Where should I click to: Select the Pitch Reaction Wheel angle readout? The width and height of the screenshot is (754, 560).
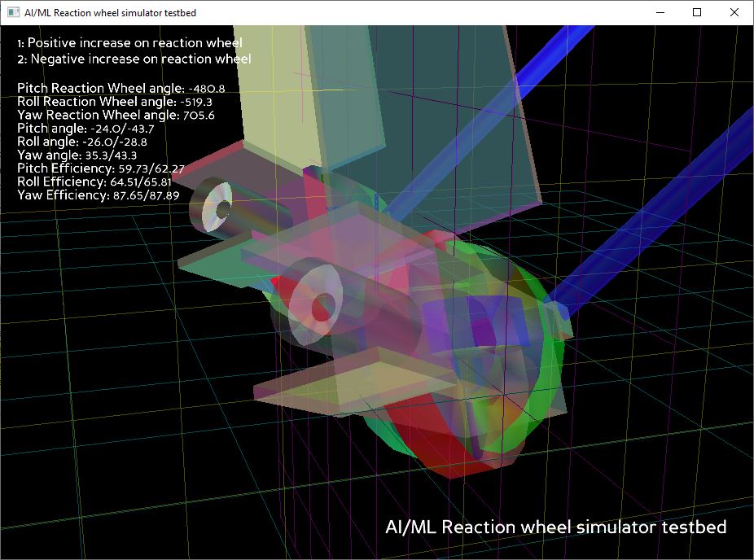coord(121,88)
